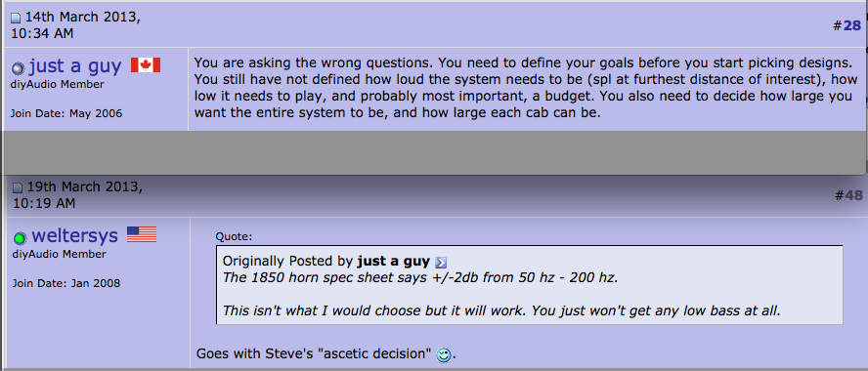Click the post icon beside 14th March 2013
This screenshot has height=371, width=868.
[16, 19]
